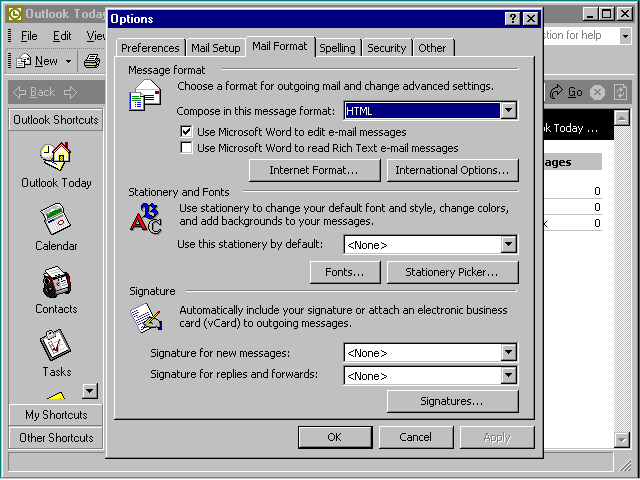Click the Cancel button
The image size is (640, 480).
point(416,437)
